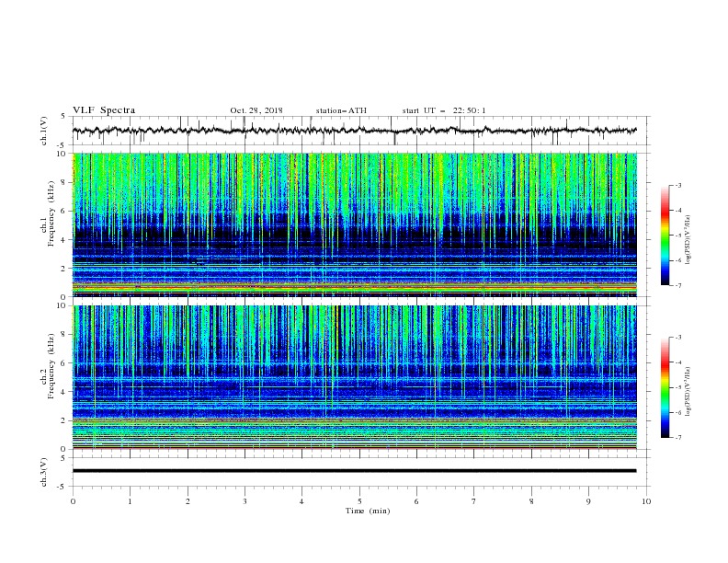Click the 'Time (min)' axis title
The height and width of the screenshot is (563, 728).
click(368, 511)
